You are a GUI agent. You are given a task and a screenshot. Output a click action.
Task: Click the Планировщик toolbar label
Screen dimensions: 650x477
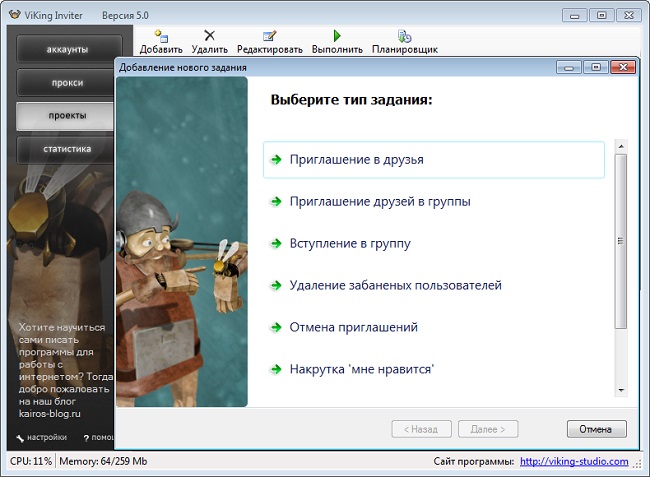pos(405,50)
